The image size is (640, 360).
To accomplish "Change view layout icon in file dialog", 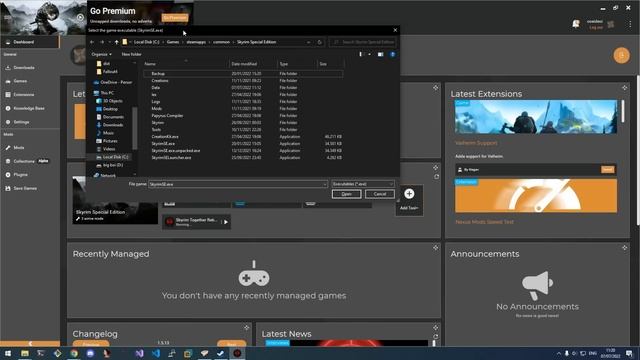I will click(x=360, y=54).
